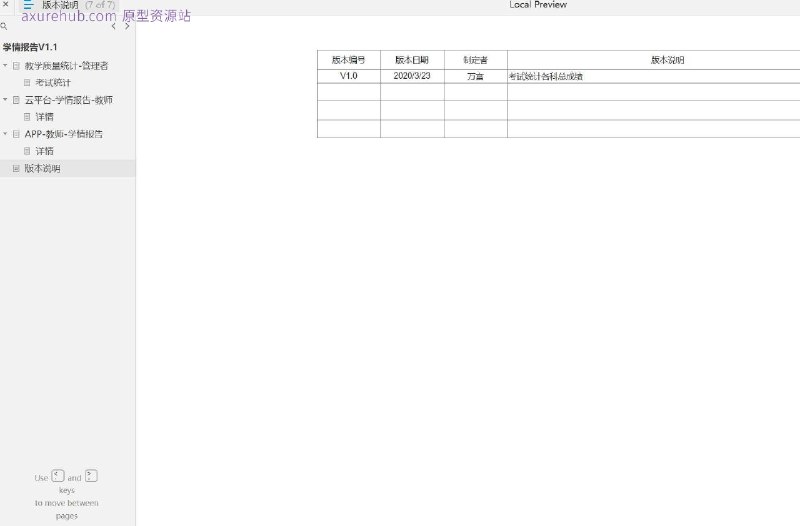Open the 云平台-学情报告-教师 page
The width and height of the screenshot is (800, 526).
[x=68, y=100]
